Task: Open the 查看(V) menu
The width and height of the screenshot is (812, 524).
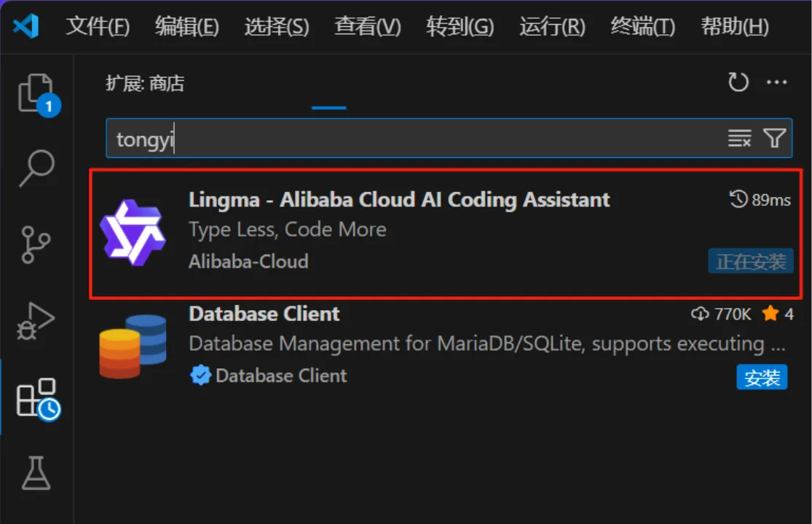Action: coord(368,26)
